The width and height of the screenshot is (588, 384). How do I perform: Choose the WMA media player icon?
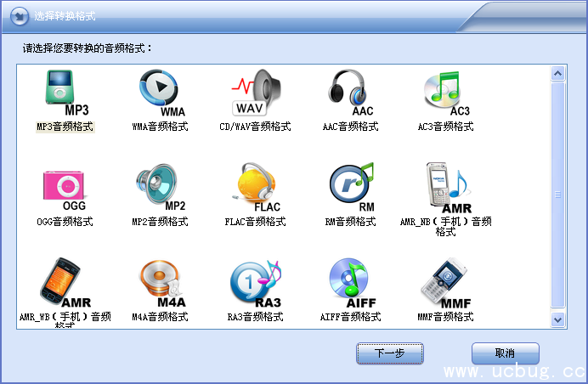162,93
